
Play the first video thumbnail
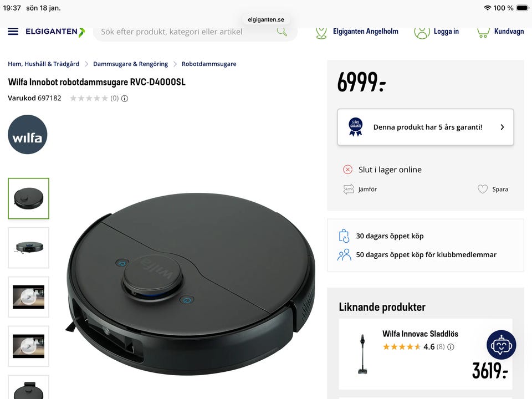click(28, 297)
